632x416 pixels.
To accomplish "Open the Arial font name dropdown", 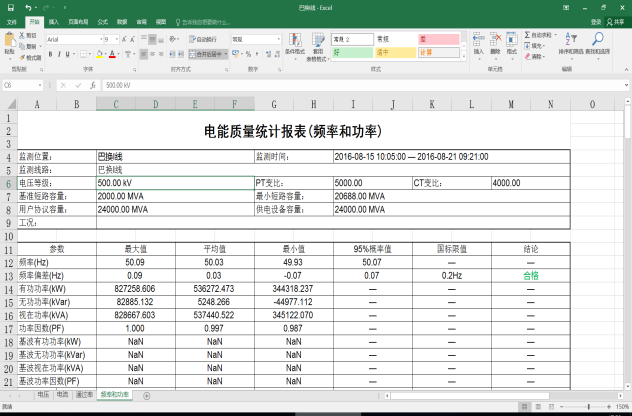I will click(x=101, y=39).
